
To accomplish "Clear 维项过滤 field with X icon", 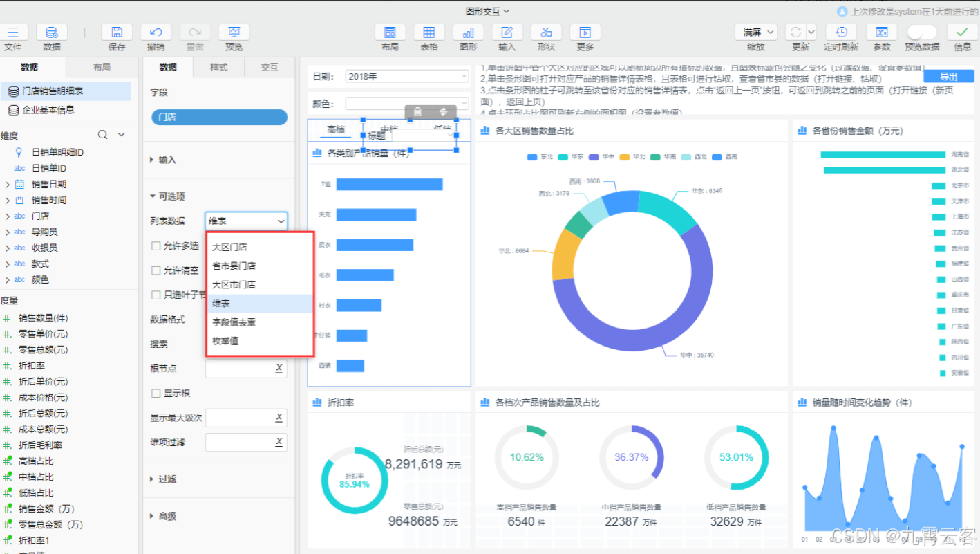I will [x=279, y=442].
